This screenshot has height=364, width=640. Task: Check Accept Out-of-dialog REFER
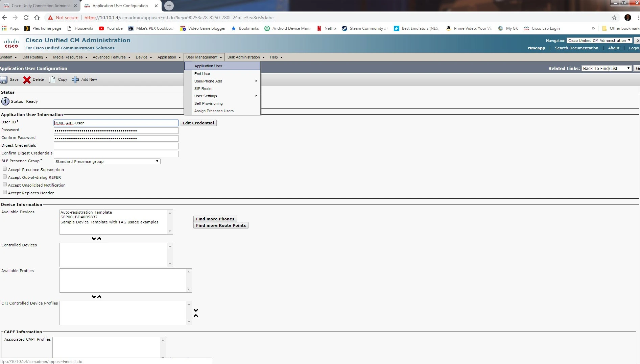click(x=5, y=176)
